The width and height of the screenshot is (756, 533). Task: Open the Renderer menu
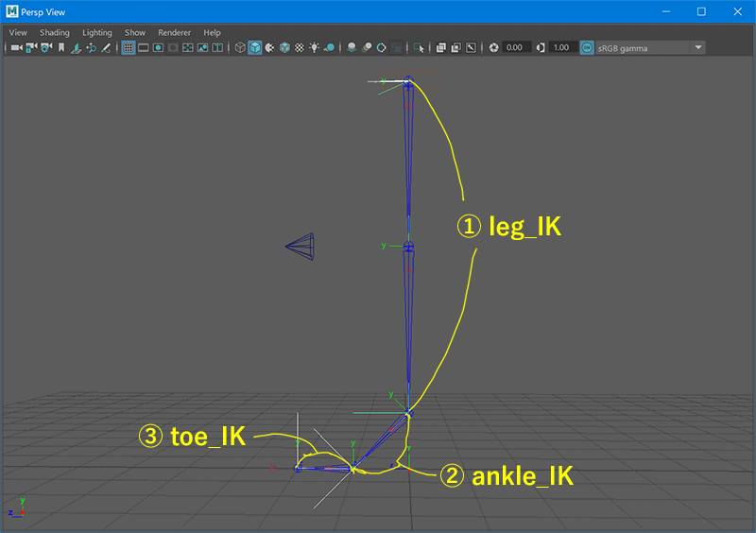pos(175,33)
